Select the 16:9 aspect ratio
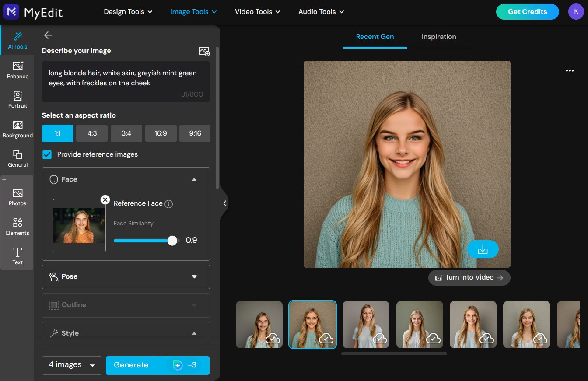The width and height of the screenshot is (588, 381). pyautogui.click(x=161, y=133)
